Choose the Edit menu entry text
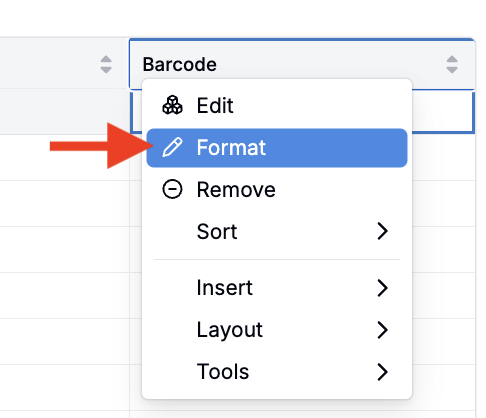The height and width of the screenshot is (418, 486). point(215,106)
